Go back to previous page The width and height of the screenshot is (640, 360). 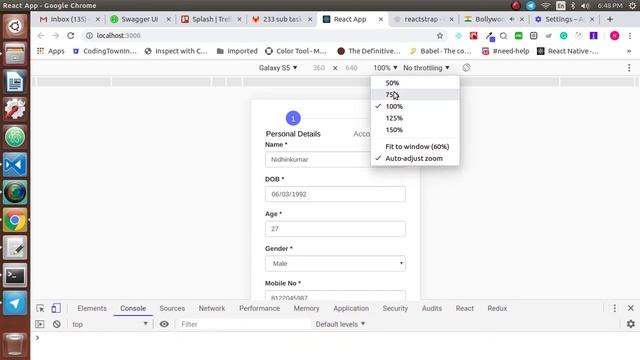tap(41, 36)
